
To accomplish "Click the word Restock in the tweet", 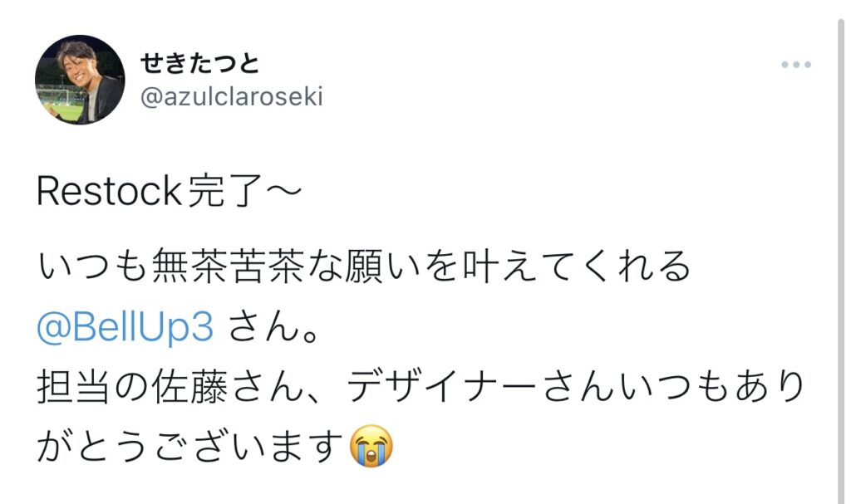I will [109, 191].
